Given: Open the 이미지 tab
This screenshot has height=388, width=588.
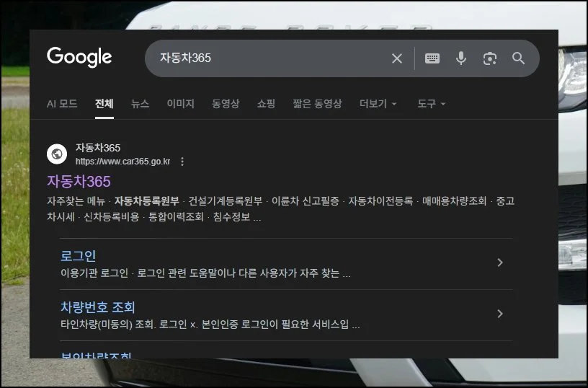Looking at the screenshot, I should tap(180, 104).
